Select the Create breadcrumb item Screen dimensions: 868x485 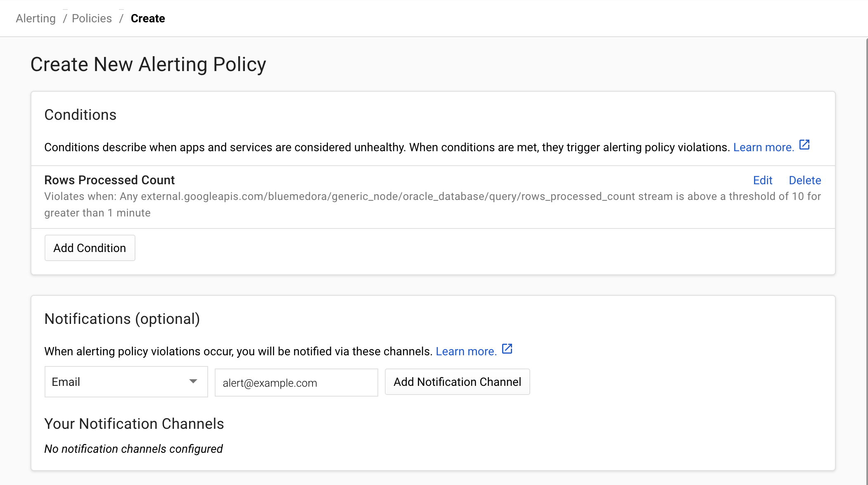click(148, 19)
